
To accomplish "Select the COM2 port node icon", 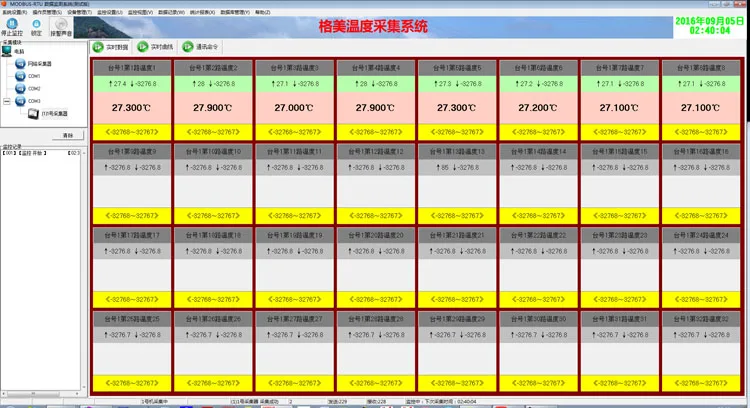I will [x=20, y=88].
